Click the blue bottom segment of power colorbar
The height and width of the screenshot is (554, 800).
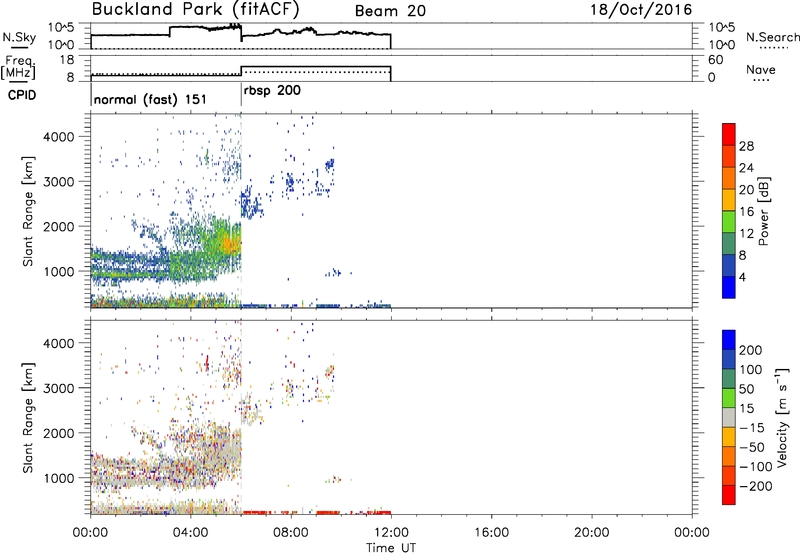pyautogui.click(x=729, y=287)
